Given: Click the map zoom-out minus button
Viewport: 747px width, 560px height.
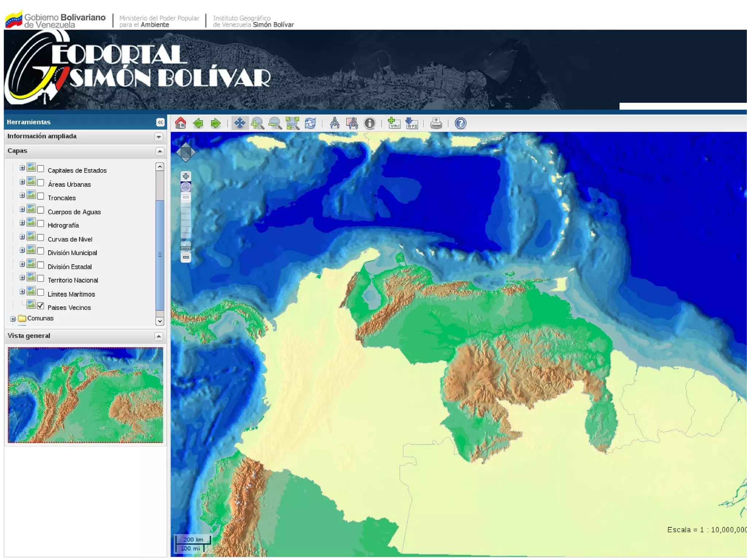Looking at the screenshot, I should coord(186,258).
